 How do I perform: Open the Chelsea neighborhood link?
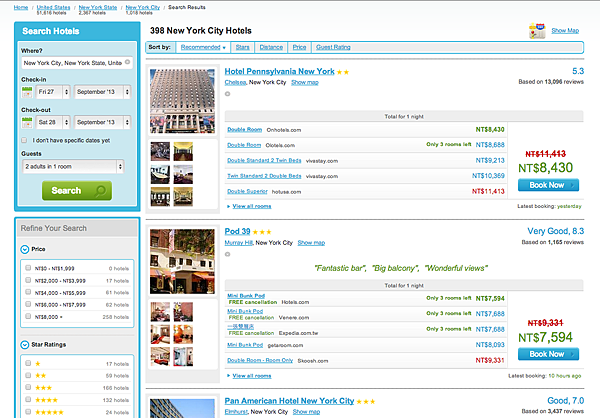point(235,83)
